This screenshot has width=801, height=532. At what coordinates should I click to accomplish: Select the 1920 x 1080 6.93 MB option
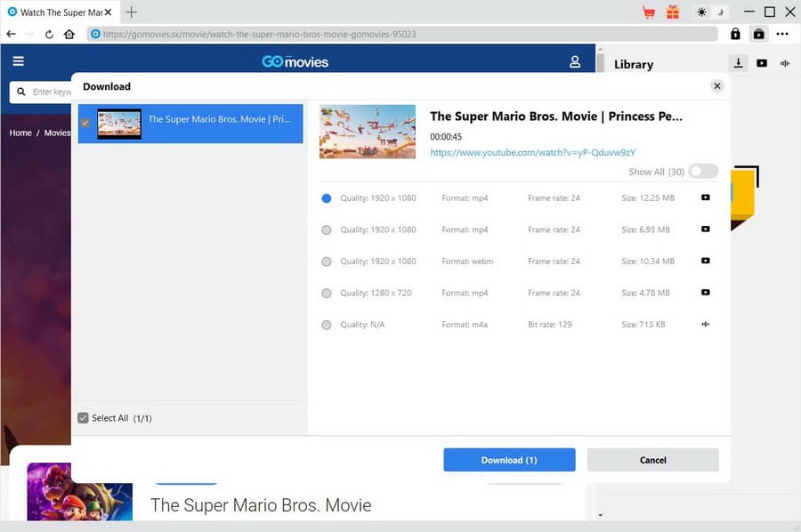coord(327,230)
